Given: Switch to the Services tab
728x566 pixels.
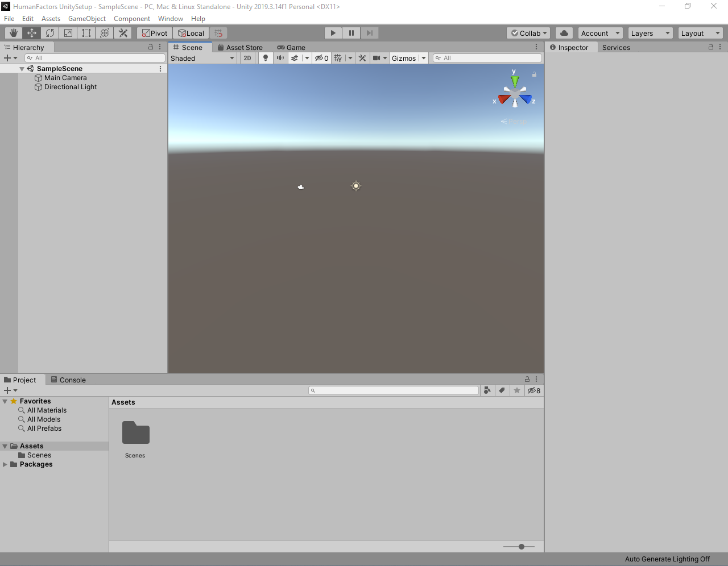Looking at the screenshot, I should pos(616,48).
